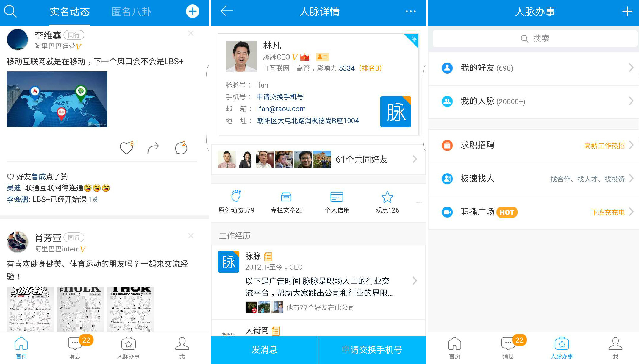Screen dimensions: 639x364
Task: Open more options menu on 人脉详情
Action: click(410, 12)
